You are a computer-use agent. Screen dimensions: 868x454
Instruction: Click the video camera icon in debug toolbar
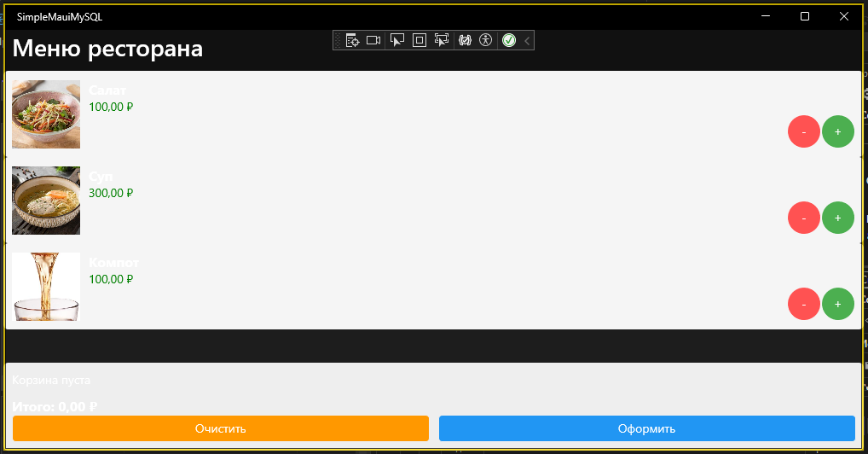373,40
